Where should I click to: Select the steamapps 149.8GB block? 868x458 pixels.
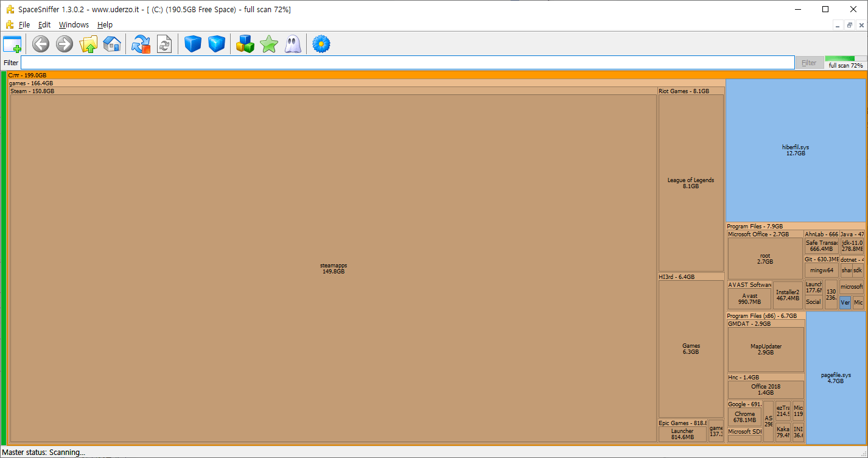(334, 269)
